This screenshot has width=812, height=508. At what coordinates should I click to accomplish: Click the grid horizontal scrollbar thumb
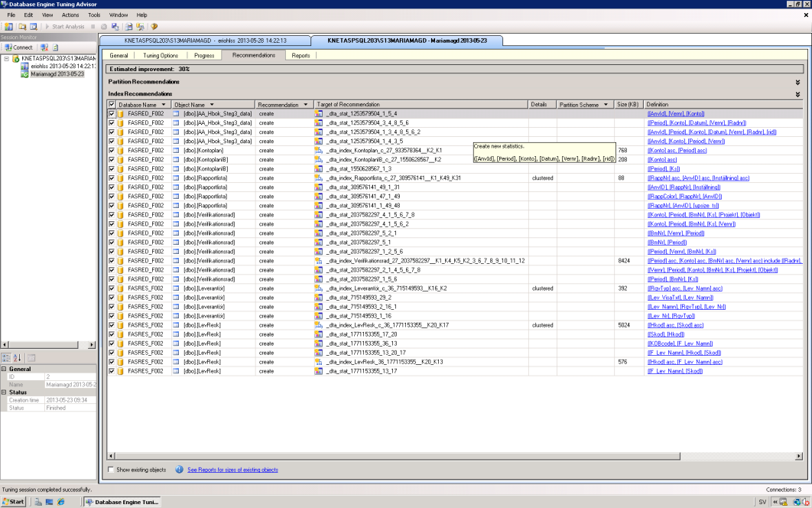click(397, 456)
